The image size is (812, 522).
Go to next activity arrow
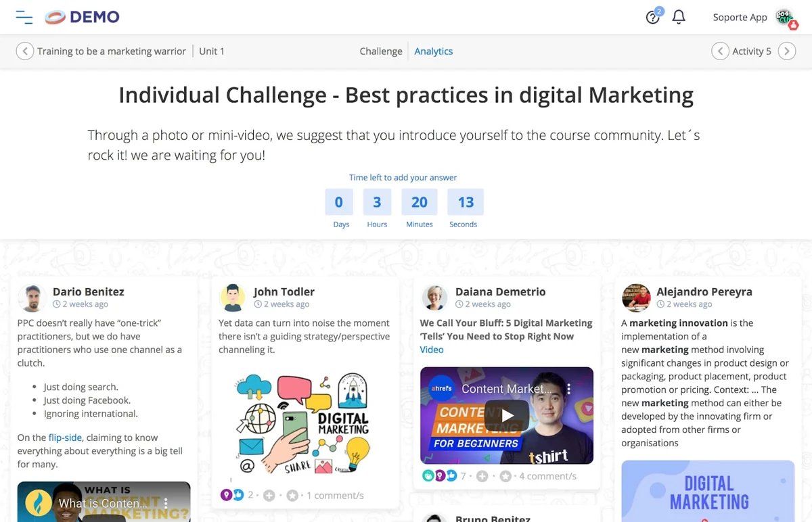pyautogui.click(x=787, y=51)
